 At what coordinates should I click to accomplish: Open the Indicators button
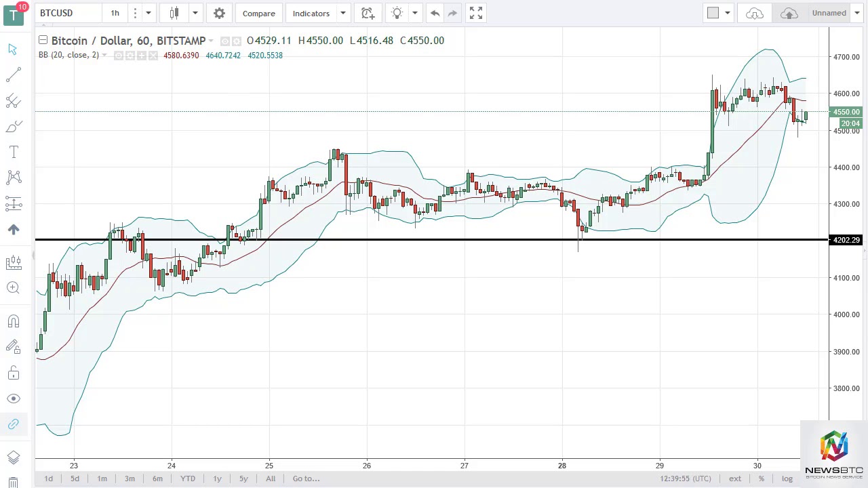pos(311,13)
